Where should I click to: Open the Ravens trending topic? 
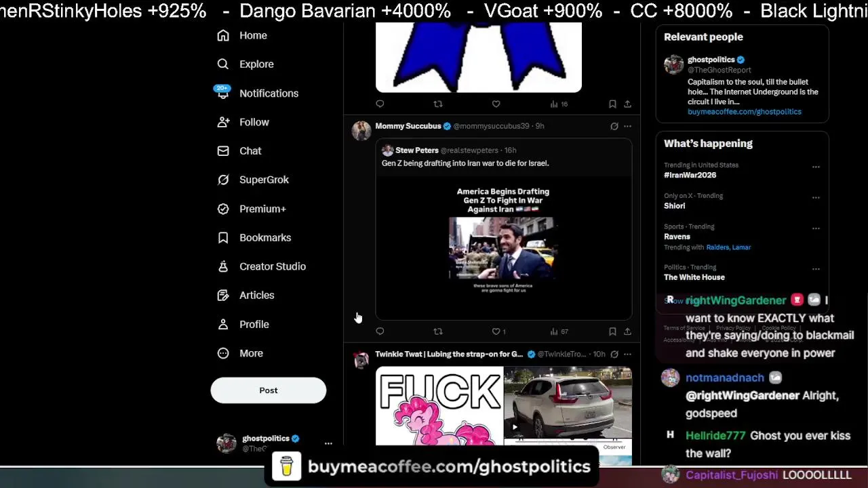click(x=677, y=237)
